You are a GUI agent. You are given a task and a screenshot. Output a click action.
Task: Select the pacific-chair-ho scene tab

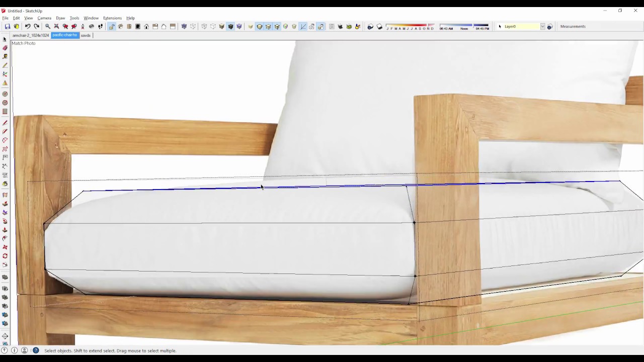[x=65, y=35]
